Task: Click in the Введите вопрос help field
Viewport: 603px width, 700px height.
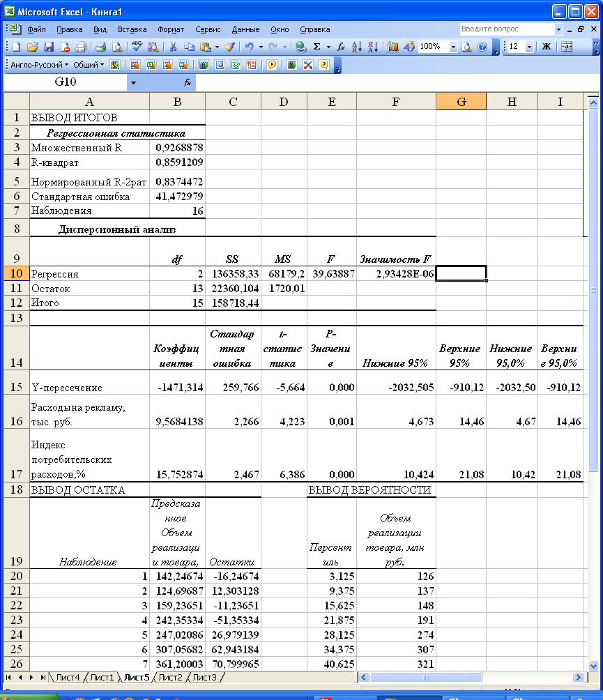Action: (x=507, y=29)
